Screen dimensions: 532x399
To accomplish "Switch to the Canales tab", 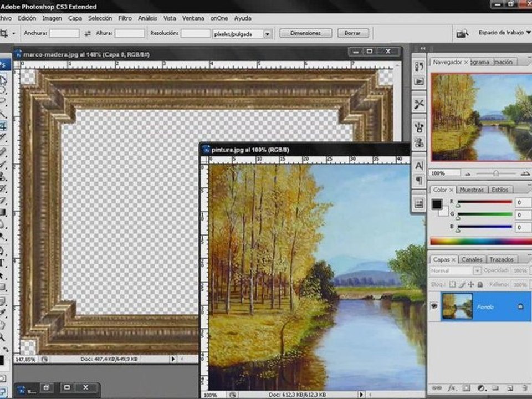I will tap(472, 259).
